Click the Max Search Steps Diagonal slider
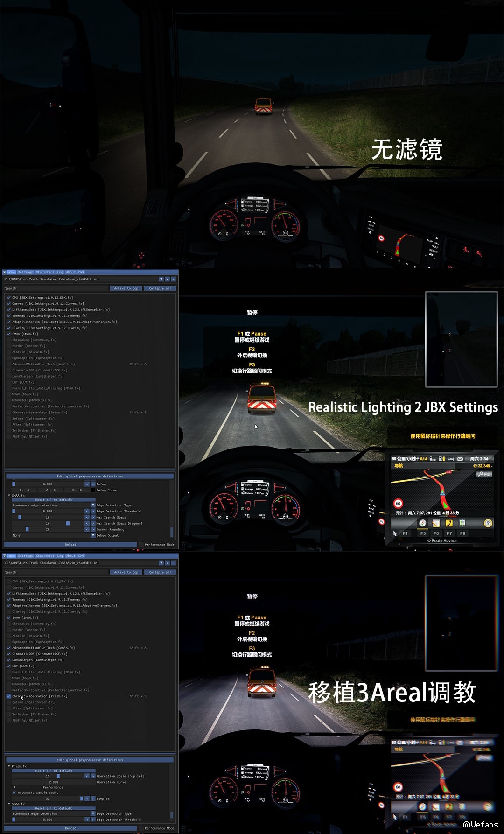 click(x=48, y=523)
